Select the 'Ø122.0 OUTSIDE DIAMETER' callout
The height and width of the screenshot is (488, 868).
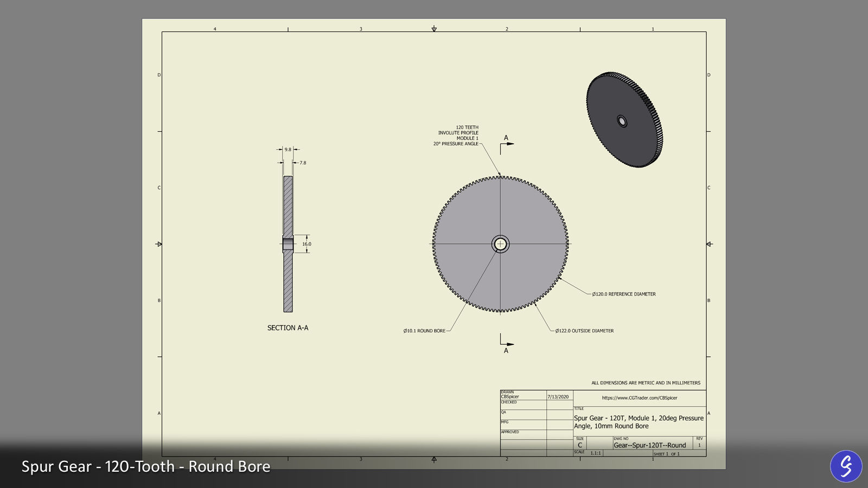coord(584,331)
